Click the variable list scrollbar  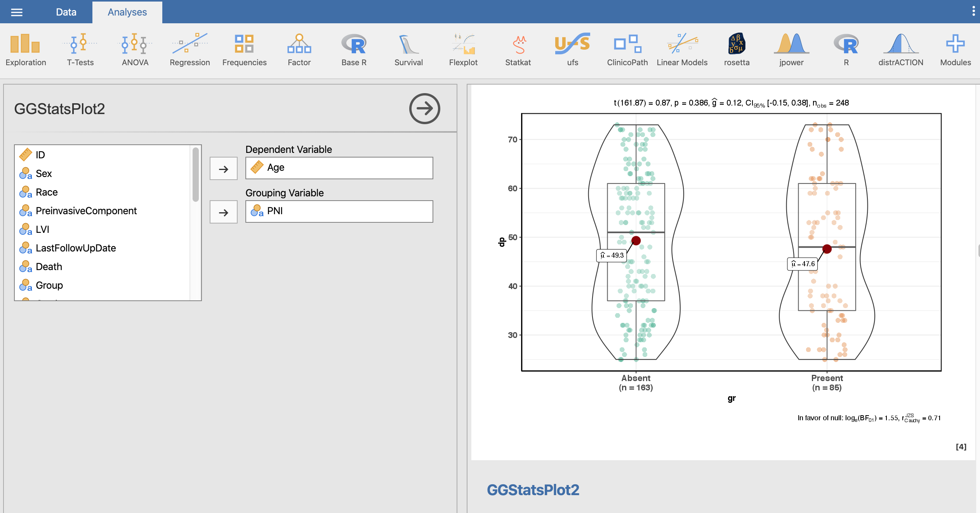point(195,175)
